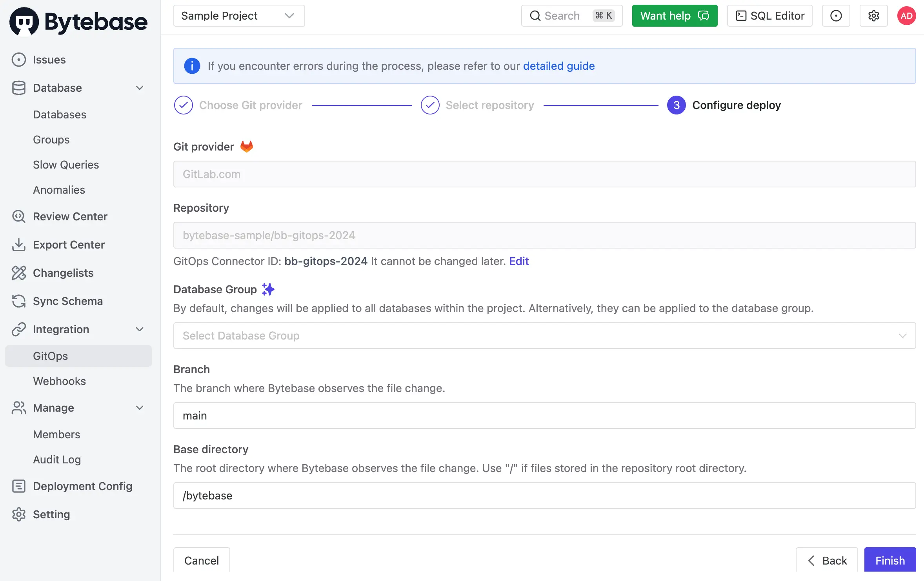Open Audit Log page
Viewport: 924px width, 581px height.
[57, 459]
